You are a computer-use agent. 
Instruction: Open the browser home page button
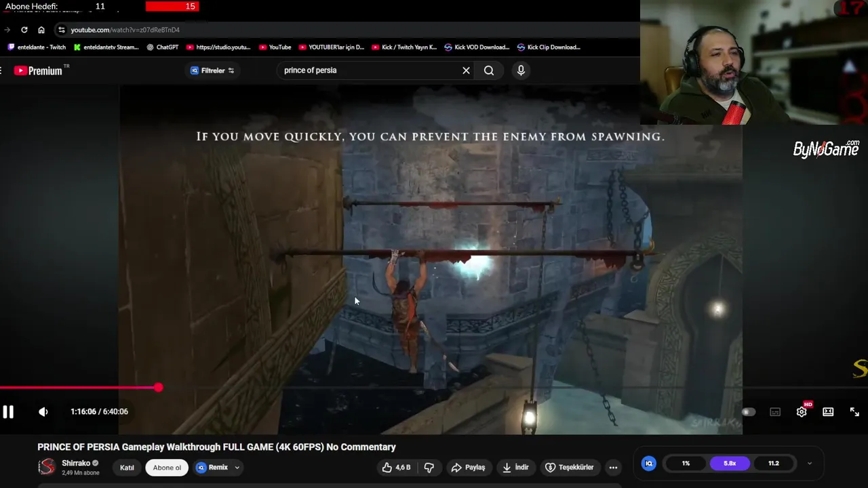click(x=41, y=30)
